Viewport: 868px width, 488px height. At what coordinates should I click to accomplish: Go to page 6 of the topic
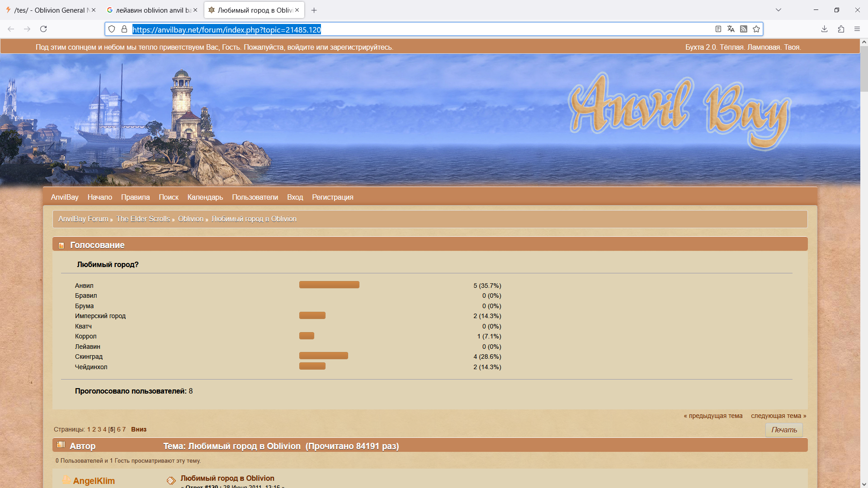(118, 429)
